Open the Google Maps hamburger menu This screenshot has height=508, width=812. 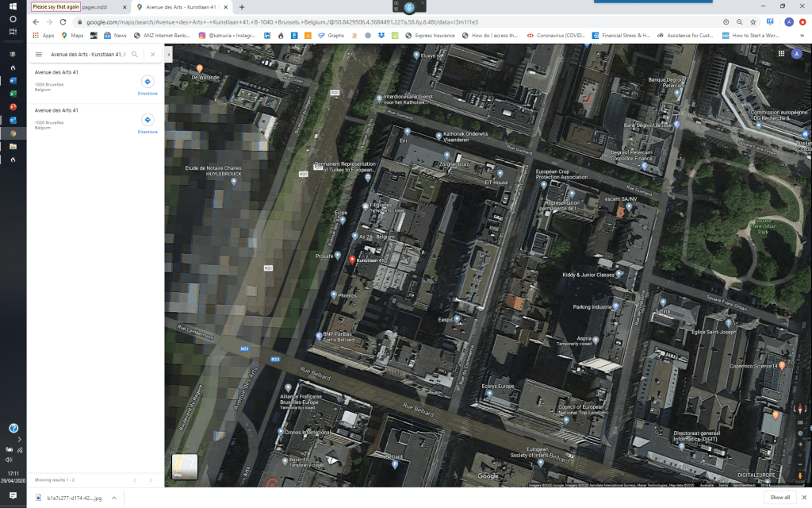click(x=39, y=54)
